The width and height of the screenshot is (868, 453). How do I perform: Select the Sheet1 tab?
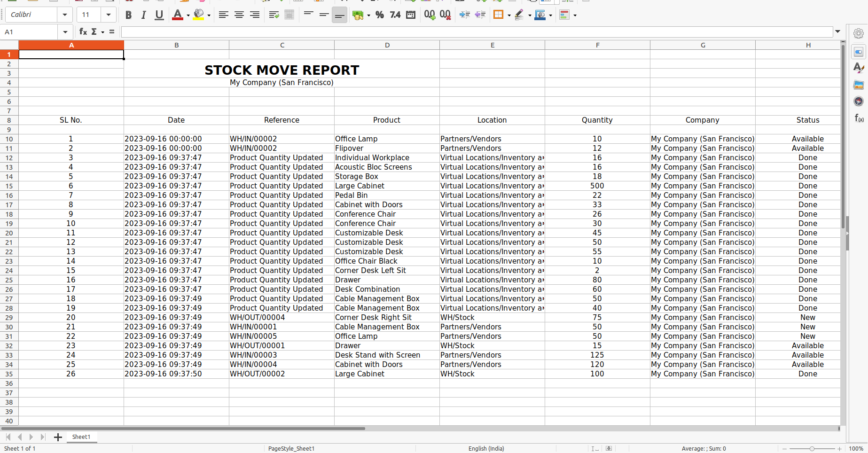point(81,437)
